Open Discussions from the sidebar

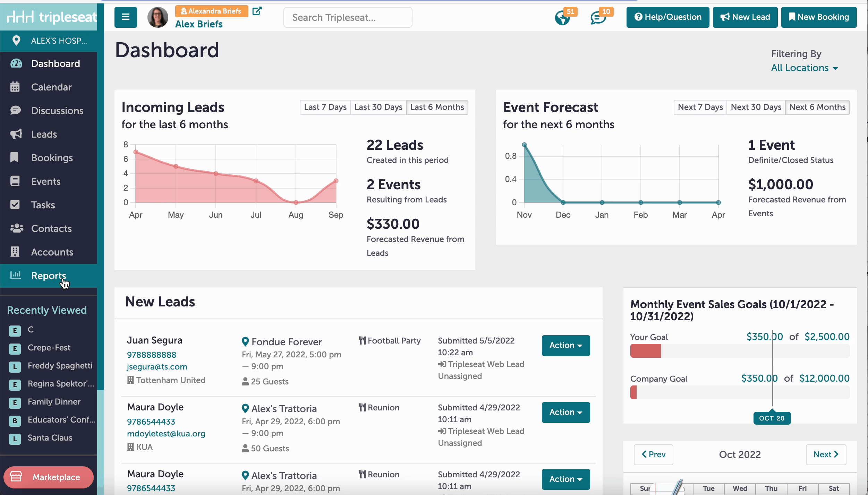tap(49, 111)
